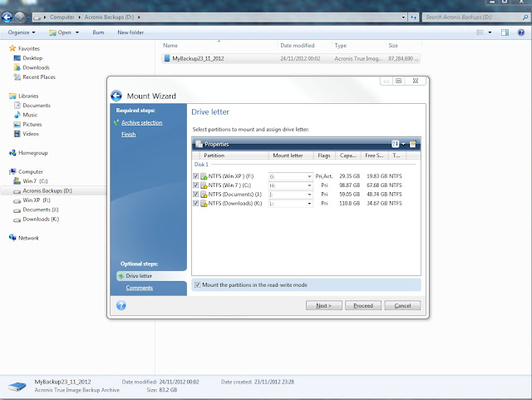Sort files by Date modified column
This screenshot has height=400, width=532.
tap(298, 45)
